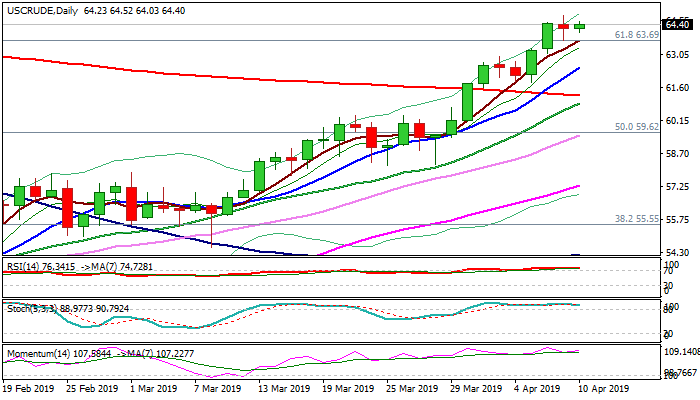The image size is (700, 400).
Task: Click the 63.05 price axis label
Action: (x=680, y=55)
